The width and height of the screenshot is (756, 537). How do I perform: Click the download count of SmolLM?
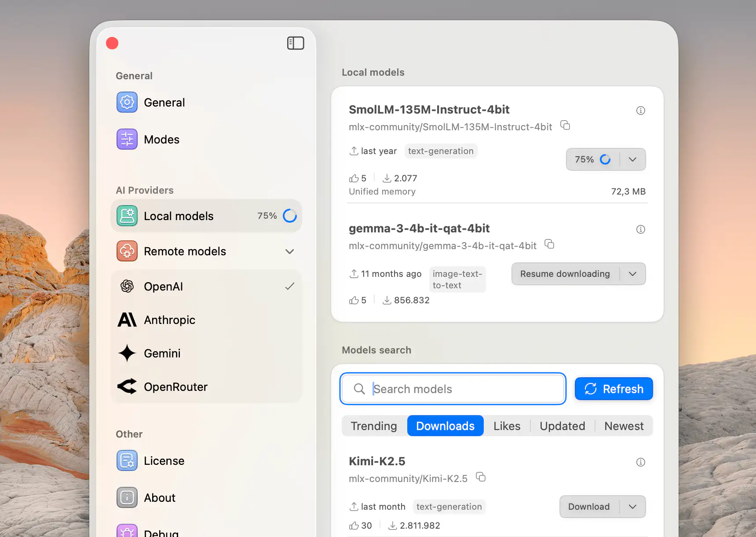400,178
